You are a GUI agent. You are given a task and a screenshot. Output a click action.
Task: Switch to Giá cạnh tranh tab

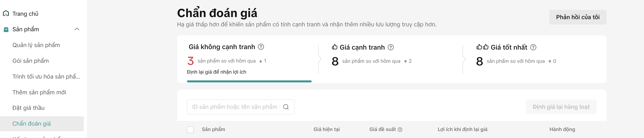(362, 48)
